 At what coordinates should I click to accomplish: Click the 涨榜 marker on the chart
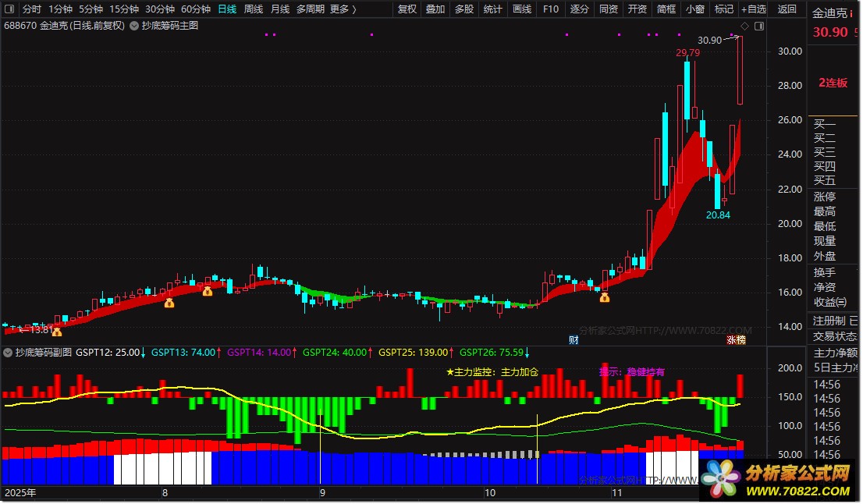pyautogui.click(x=736, y=340)
